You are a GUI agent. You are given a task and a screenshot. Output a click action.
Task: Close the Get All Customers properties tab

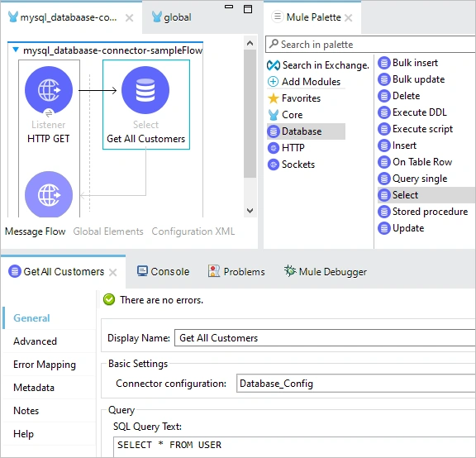point(113,273)
